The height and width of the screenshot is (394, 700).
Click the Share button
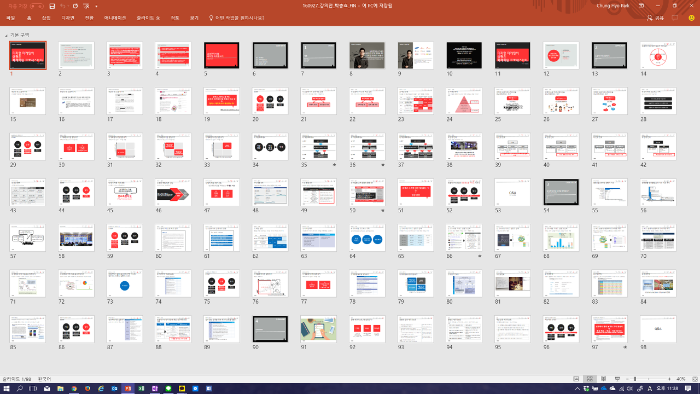click(655, 18)
